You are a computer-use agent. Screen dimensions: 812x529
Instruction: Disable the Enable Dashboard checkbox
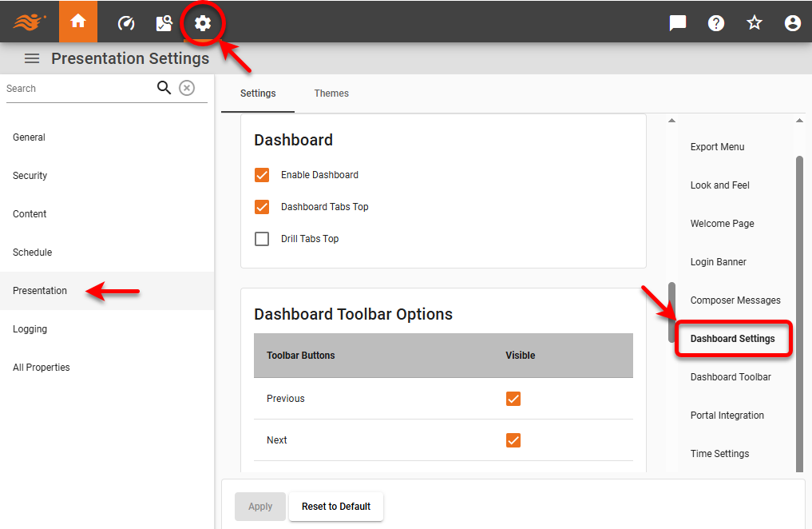[262, 174]
